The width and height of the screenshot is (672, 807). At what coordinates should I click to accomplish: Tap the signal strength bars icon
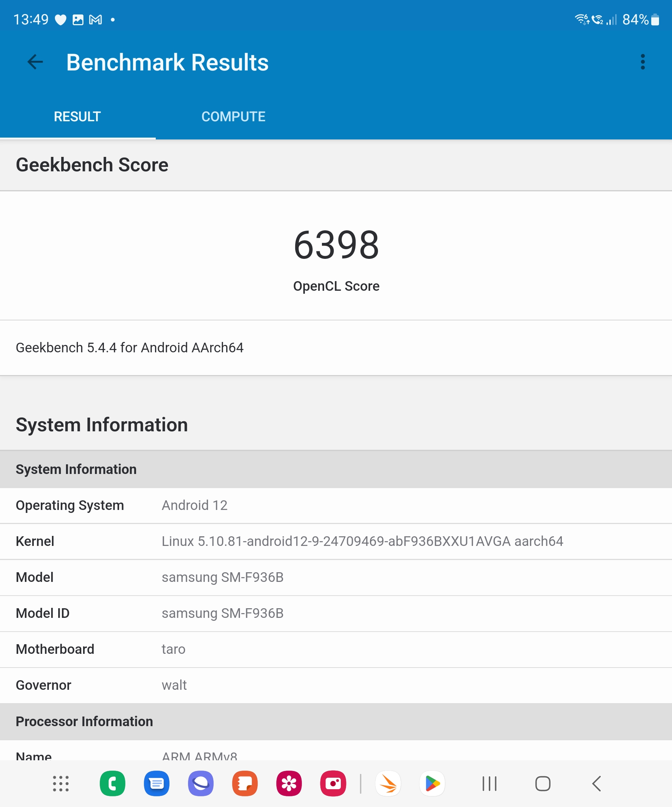[612, 19]
